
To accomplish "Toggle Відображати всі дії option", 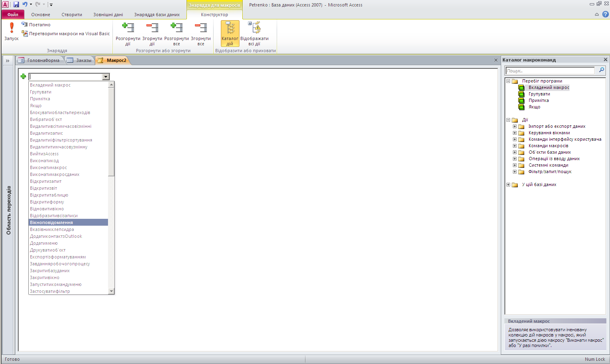I will pyautogui.click(x=254, y=33).
